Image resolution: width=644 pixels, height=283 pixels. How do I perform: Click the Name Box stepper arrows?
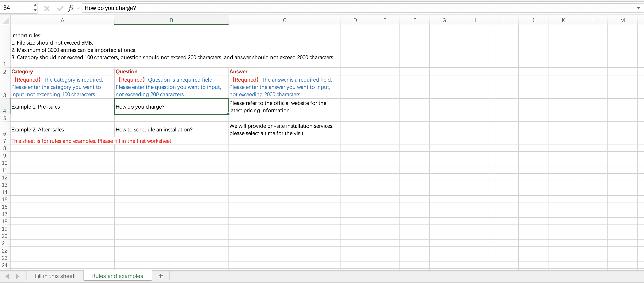[35, 8]
